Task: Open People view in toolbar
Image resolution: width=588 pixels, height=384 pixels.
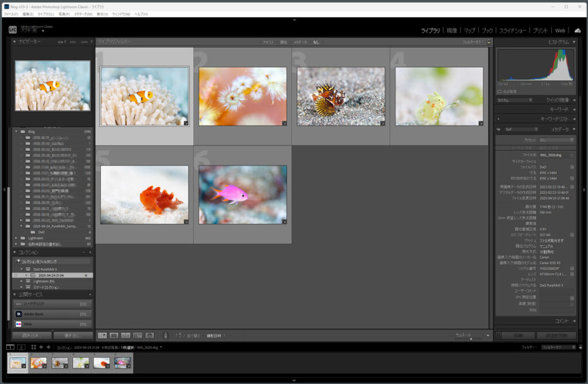Action: click(x=150, y=336)
